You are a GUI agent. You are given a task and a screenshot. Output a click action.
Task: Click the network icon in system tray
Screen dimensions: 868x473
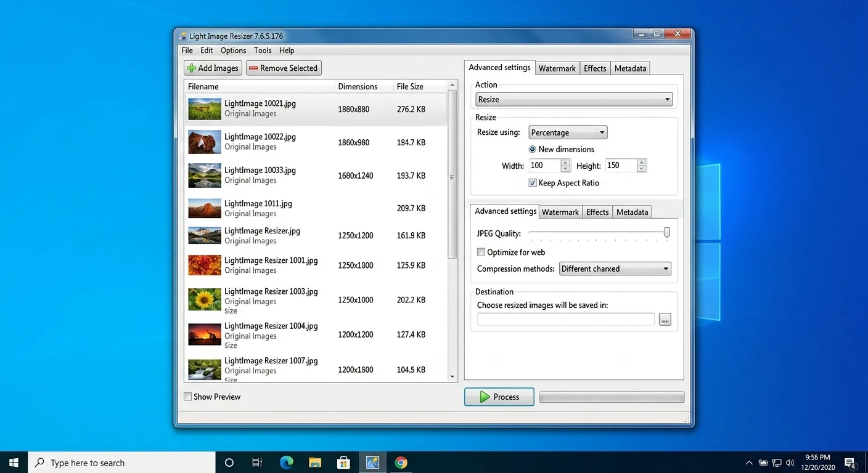[x=777, y=463]
